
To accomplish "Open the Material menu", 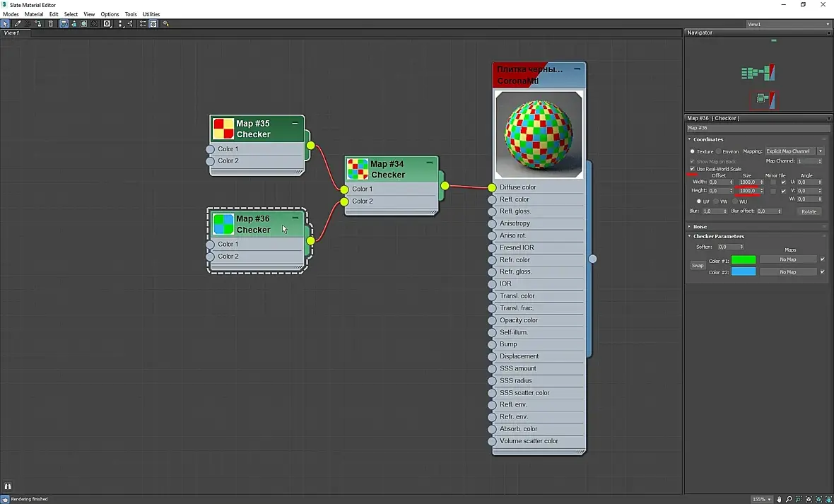I will pyautogui.click(x=34, y=14).
